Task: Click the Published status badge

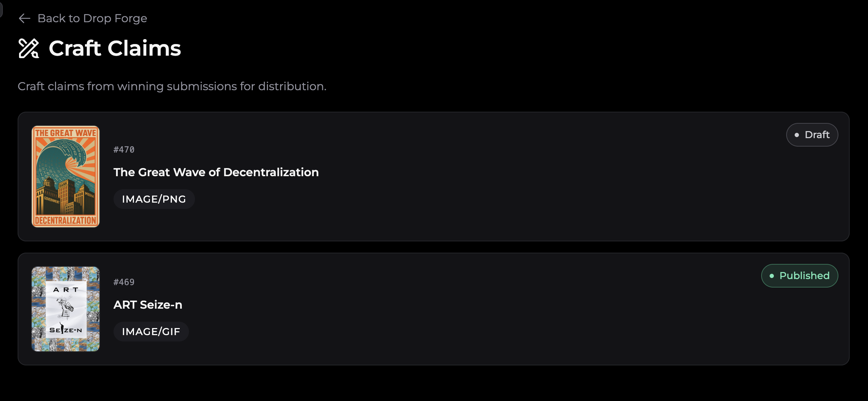Action: pos(800,276)
